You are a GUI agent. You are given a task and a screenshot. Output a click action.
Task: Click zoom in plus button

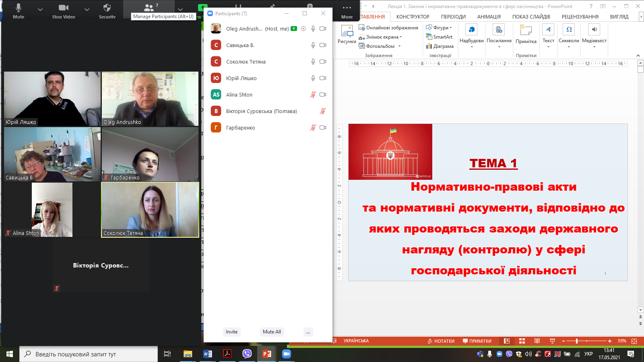point(610,341)
